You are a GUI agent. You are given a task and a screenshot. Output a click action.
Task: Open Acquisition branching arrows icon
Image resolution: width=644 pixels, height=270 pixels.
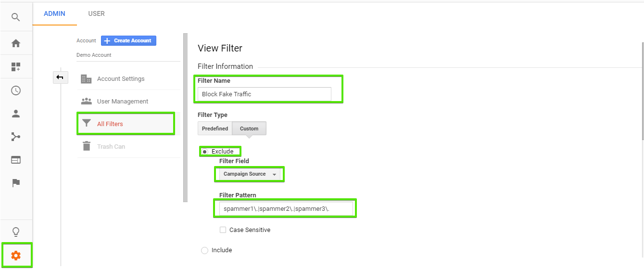(16, 137)
